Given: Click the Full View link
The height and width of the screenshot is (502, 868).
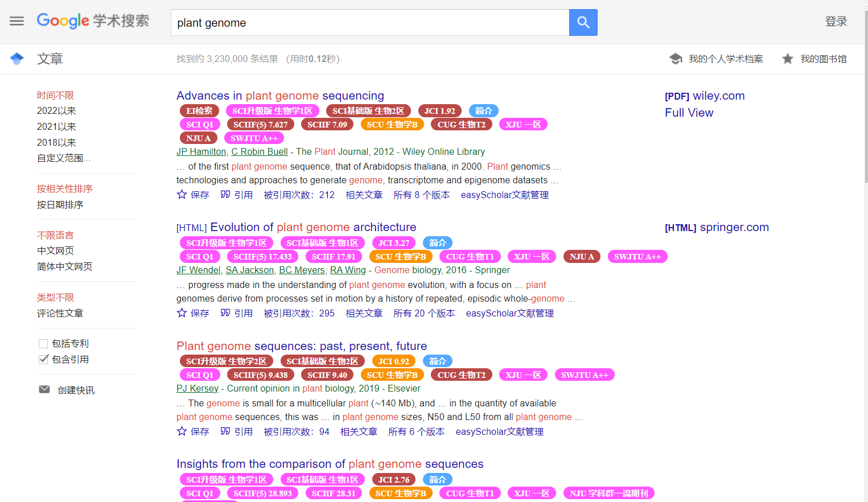Looking at the screenshot, I should [x=689, y=113].
